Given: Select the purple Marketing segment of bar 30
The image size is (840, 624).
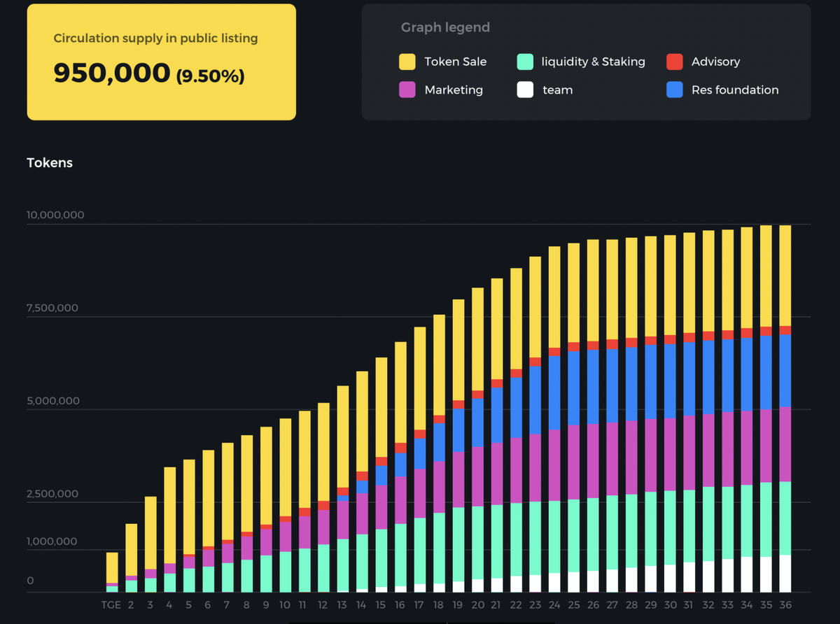Looking at the screenshot, I should click(x=671, y=454).
